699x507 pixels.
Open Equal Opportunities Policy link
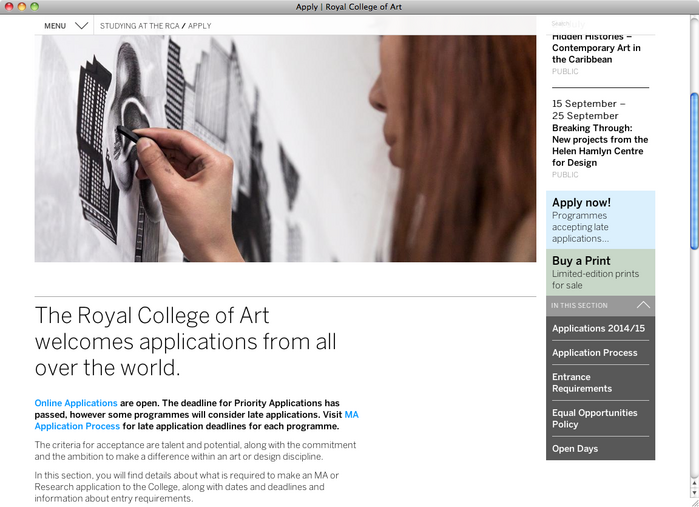pos(595,418)
